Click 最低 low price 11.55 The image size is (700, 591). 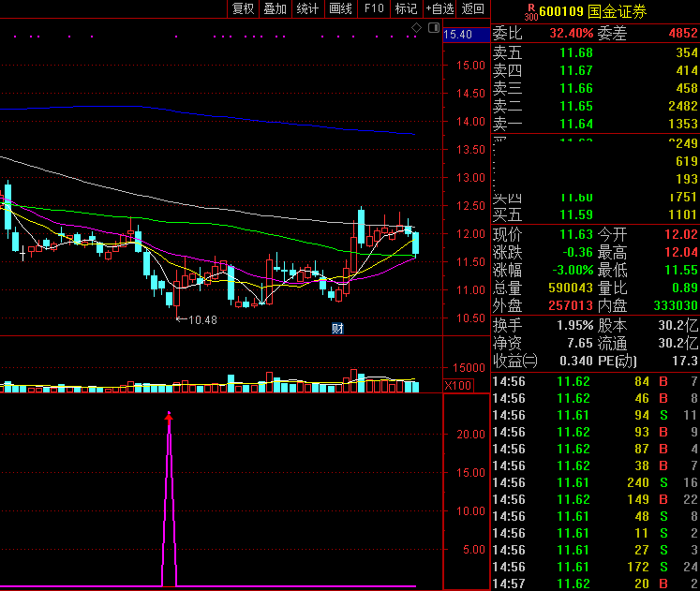click(x=681, y=271)
